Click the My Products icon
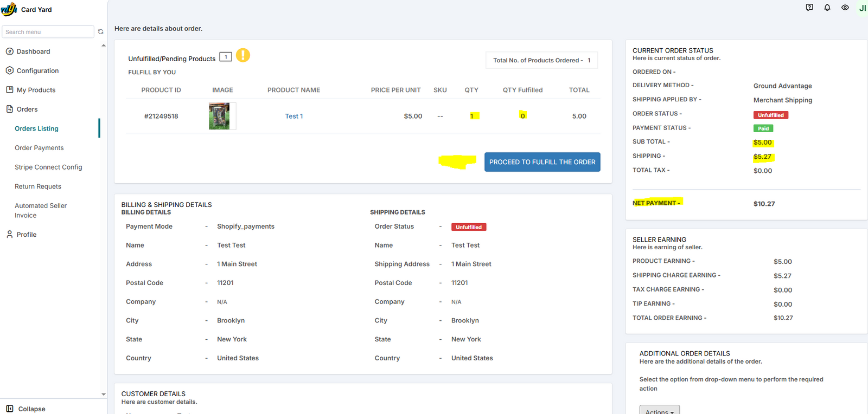Screen dimensions: 868x414 [9, 90]
